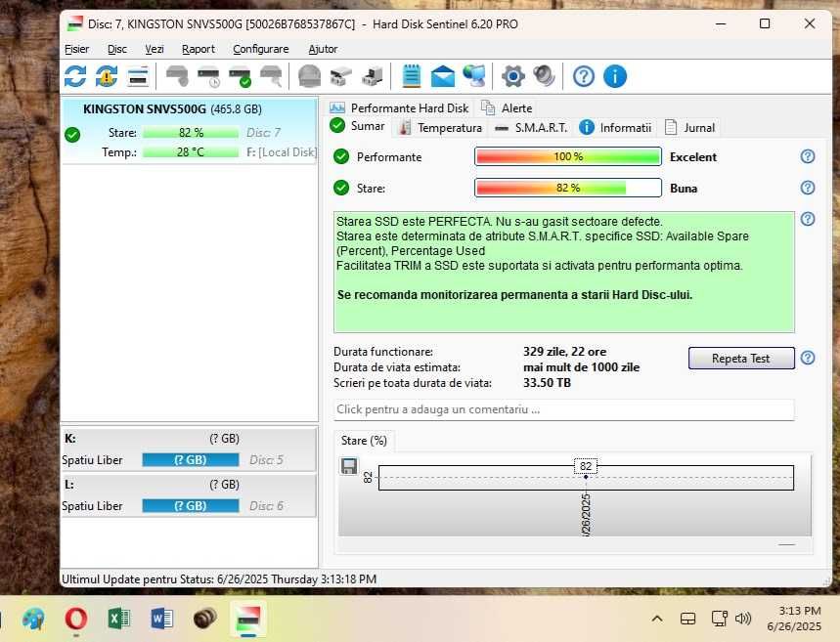Viewport: 840px width, 642px height.
Task: Click the blue notepad report toolbar icon
Action: point(411,76)
